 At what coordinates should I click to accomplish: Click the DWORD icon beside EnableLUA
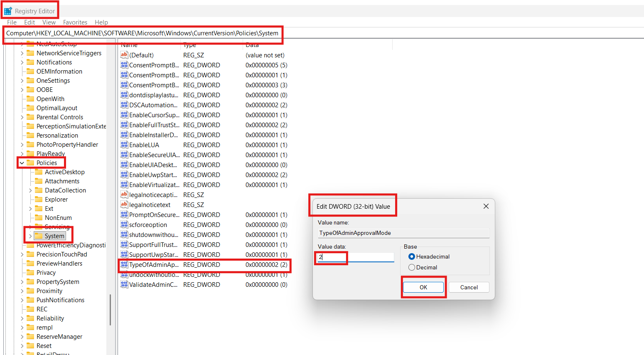click(x=124, y=145)
